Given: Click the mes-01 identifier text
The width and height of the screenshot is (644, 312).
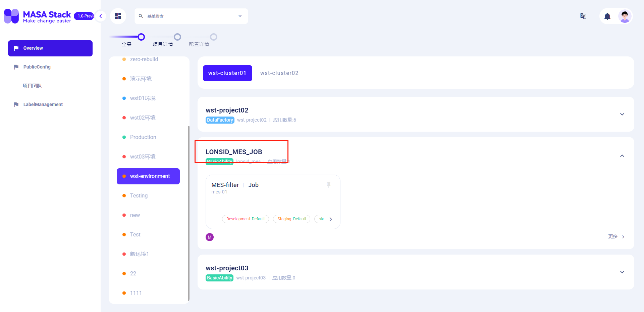Looking at the screenshot, I should pyautogui.click(x=219, y=192).
